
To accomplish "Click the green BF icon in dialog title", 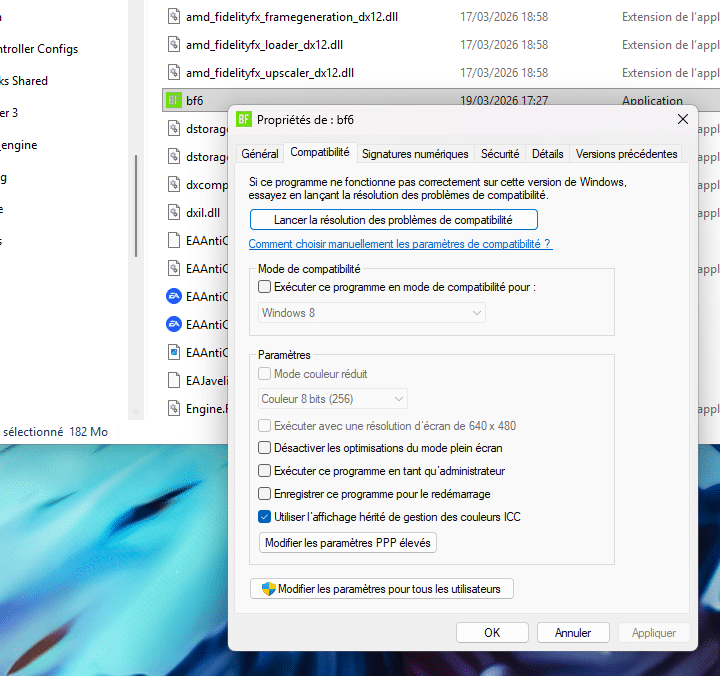I will pos(244,119).
